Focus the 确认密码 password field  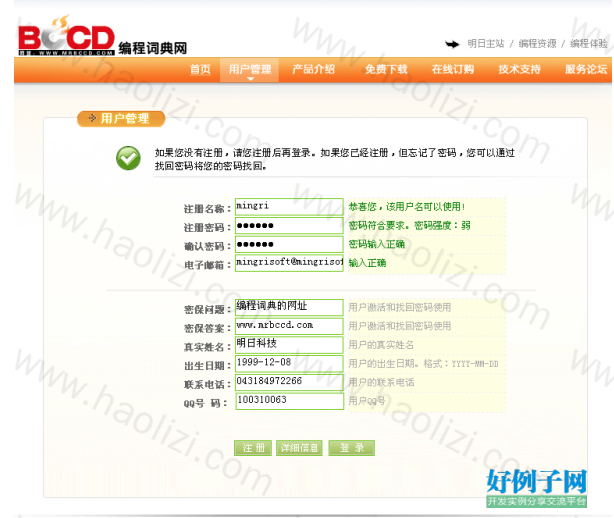pos(289,244)
